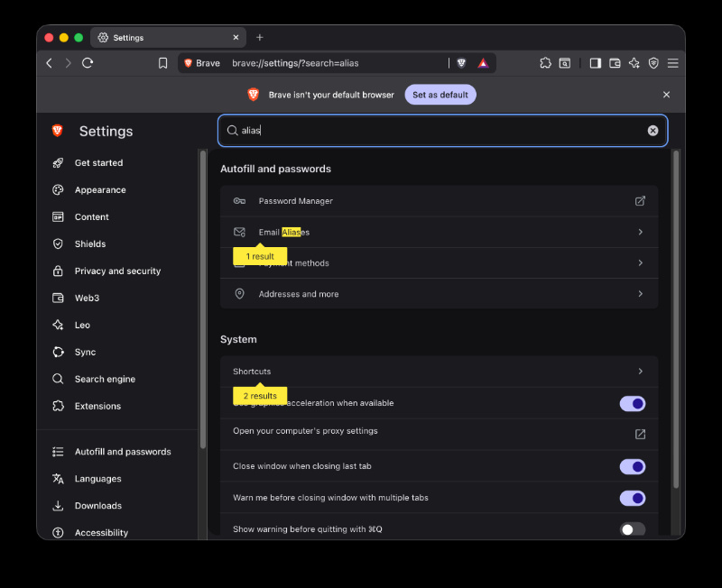The width and height of the screenshot is (722, 588).
Task: Click the address bar URL
Action: [295, 63]
